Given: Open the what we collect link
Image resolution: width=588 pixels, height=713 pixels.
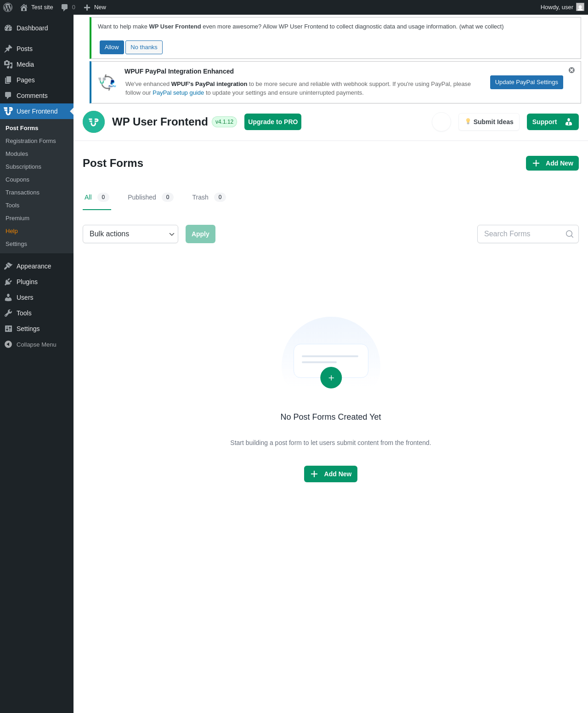Looking at the screenshot, I should (x=481, y=27).
